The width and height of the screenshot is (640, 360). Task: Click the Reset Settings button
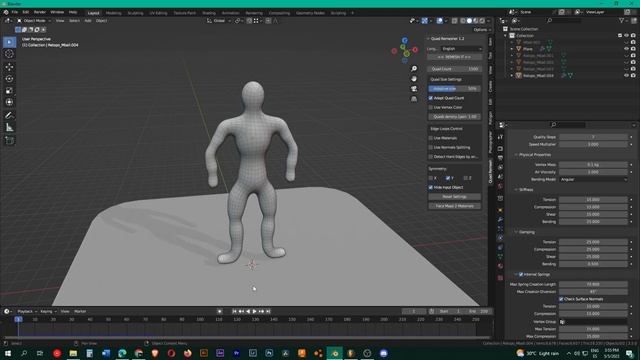coord(454,197)
